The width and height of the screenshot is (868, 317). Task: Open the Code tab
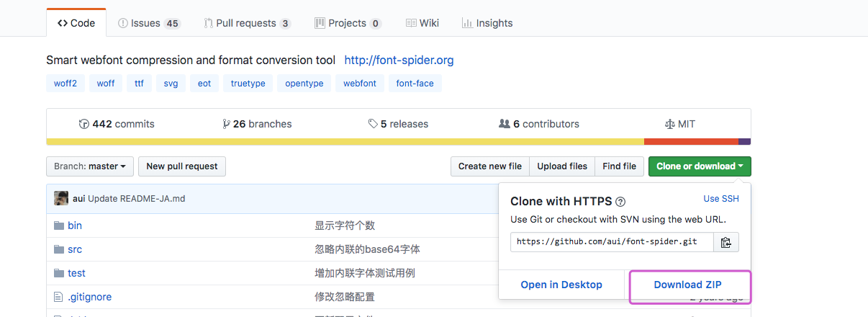click(76, 23)
